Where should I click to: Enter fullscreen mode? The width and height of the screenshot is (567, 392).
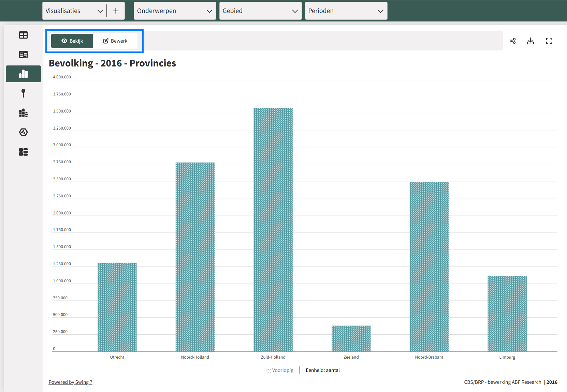(x=549, y=41)
